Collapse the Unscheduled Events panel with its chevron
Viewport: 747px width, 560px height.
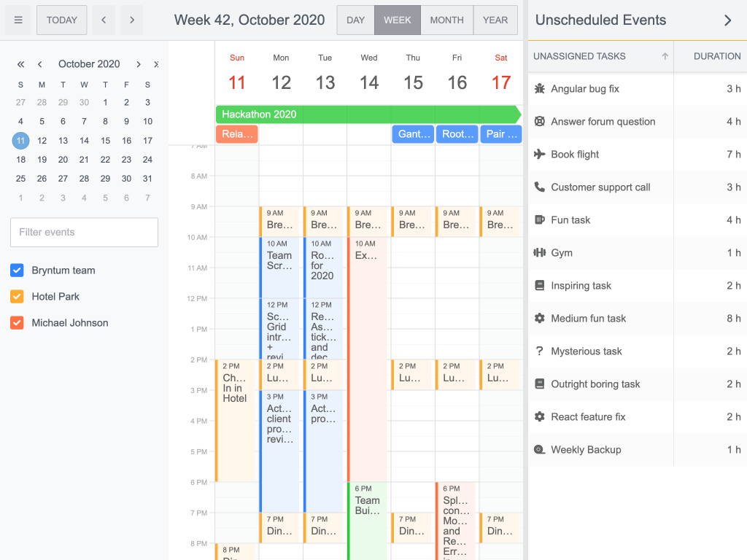tap(727, 20)
